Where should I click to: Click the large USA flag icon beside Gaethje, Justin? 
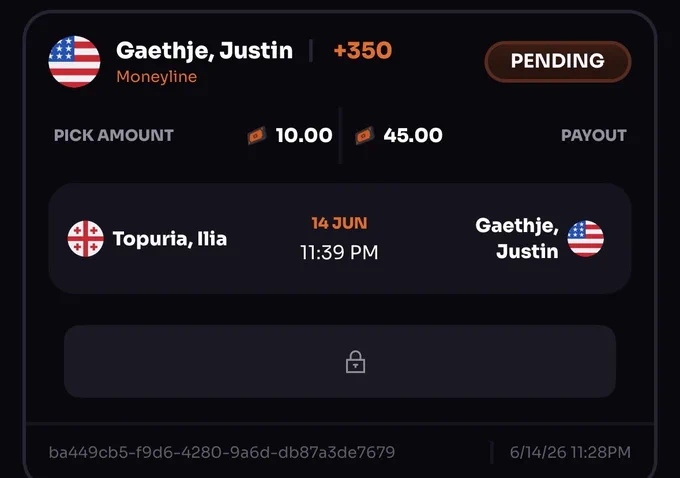tap(74, 62)
